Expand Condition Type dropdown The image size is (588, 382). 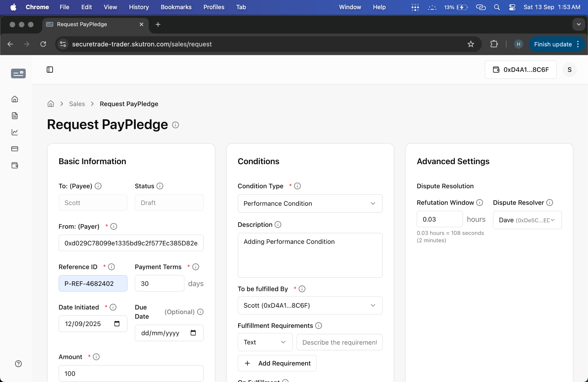310,203
